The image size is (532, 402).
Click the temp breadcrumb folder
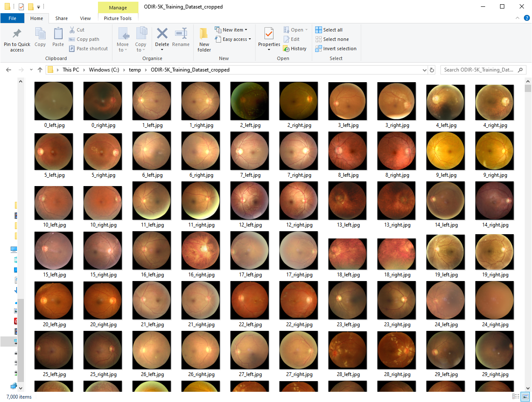[x=135, y=70]
